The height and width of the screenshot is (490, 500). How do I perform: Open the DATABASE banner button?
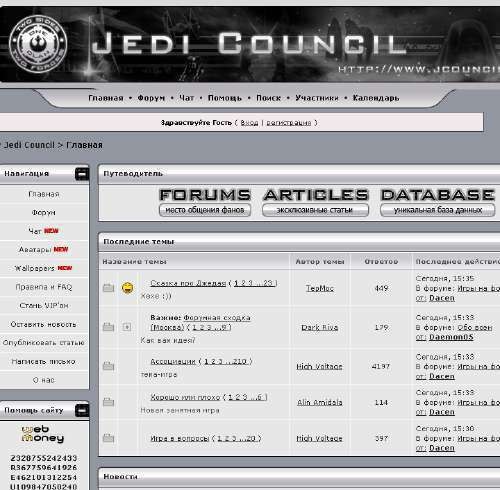437,203
